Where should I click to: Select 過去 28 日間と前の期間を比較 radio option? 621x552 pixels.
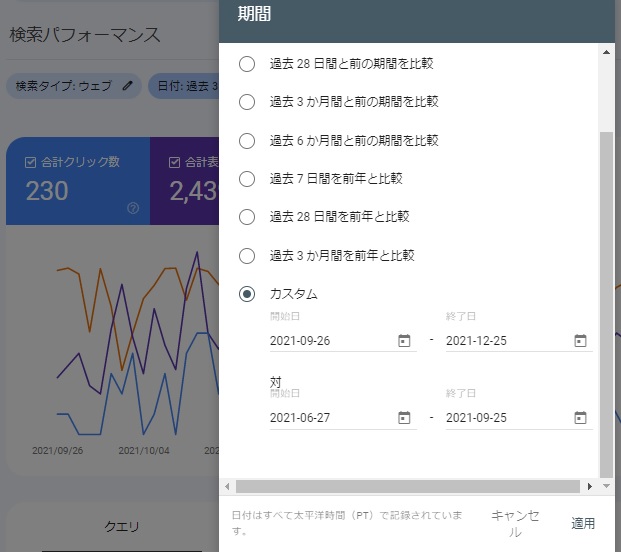247,64
